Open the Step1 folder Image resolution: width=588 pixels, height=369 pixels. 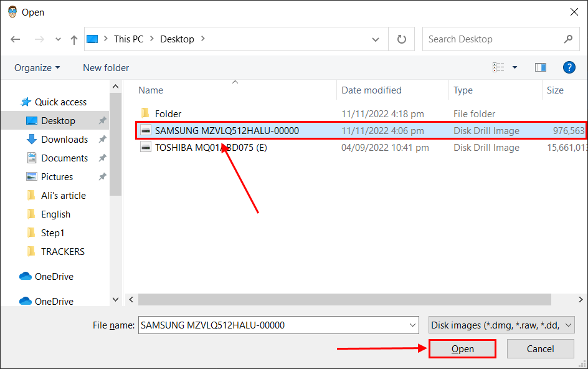(x=52, y=233)
